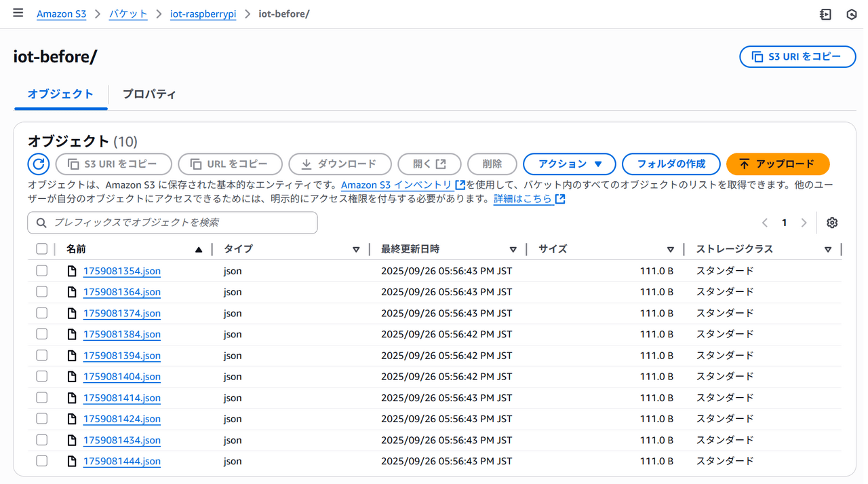
Task: Toggle the select-all objects checkbox
Action: click(x=42, y=249)
